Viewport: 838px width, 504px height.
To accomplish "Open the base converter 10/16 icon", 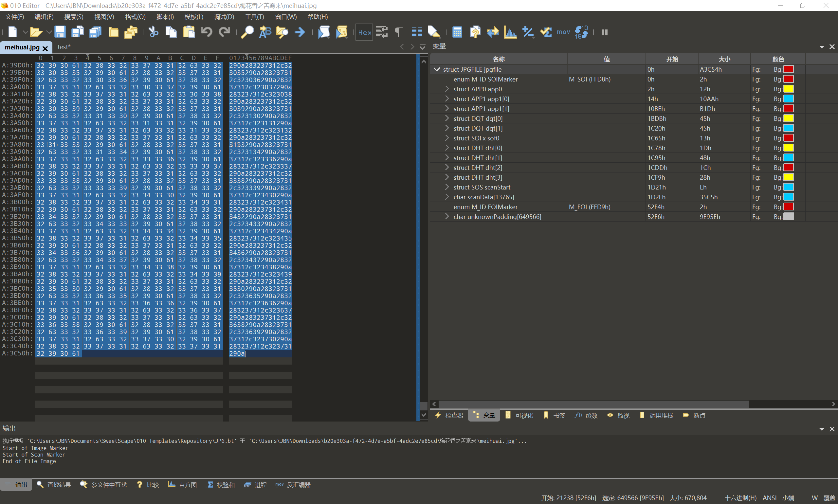I will 582,32.
